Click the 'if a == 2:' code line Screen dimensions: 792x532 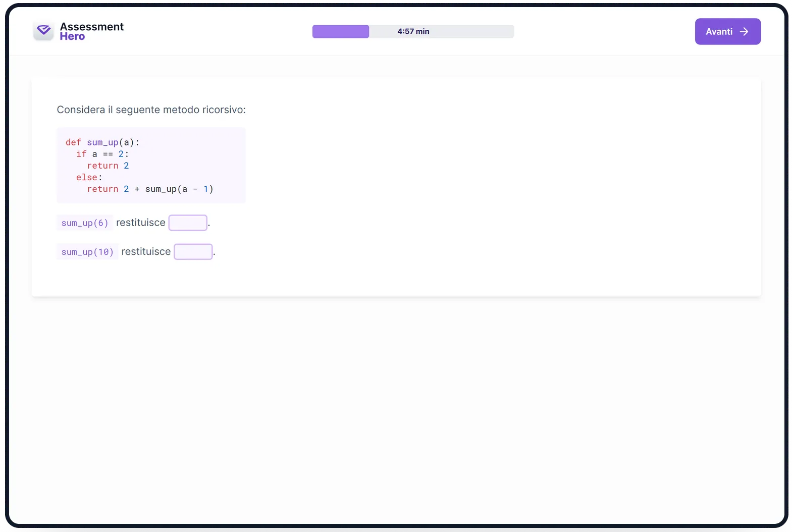[102, 154]
